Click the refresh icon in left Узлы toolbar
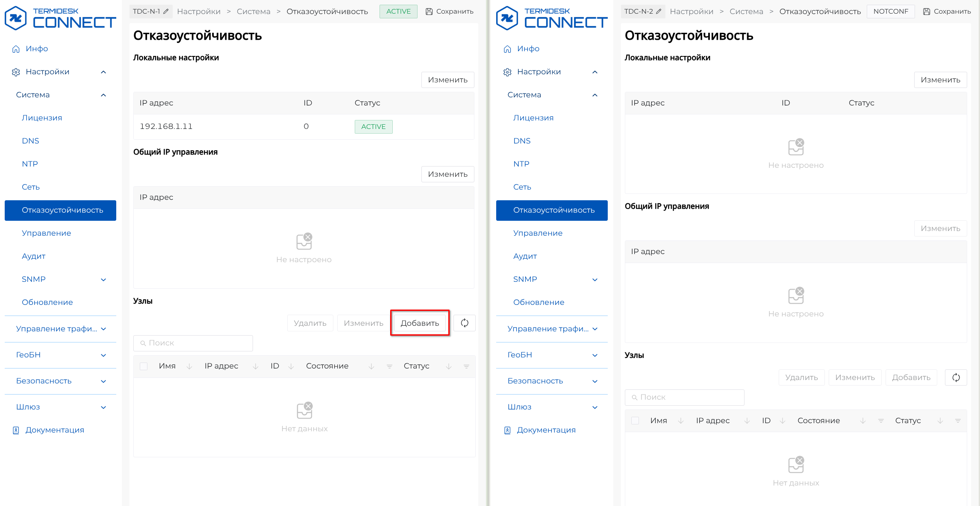The height and width of the screenshot is (506, 980). tap(465, 323)
